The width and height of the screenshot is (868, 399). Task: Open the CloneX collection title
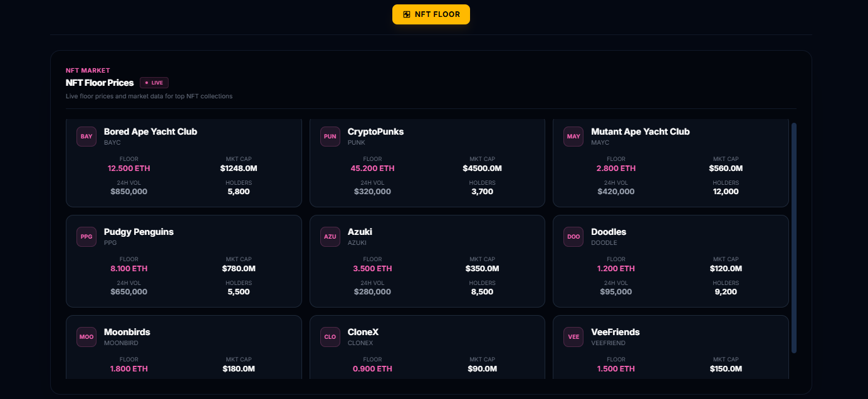coord(363,332)
